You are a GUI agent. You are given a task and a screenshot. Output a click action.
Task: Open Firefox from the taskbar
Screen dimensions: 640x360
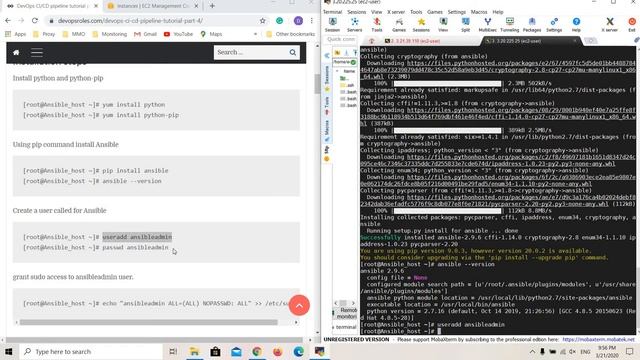click(278, 351)
